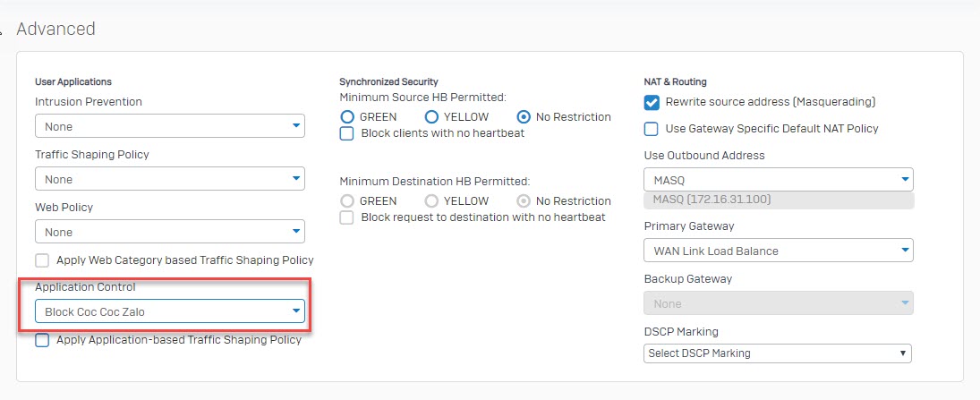Screen dimensions: 980x400
Task: Open Primary Gateway WAN Link Load Balance dropdown
Action: pyautogui.click(x=779, y=251)
